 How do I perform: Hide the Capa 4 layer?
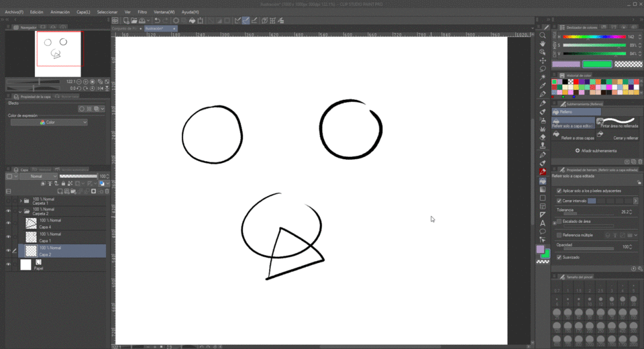click(x=8, y=223)
